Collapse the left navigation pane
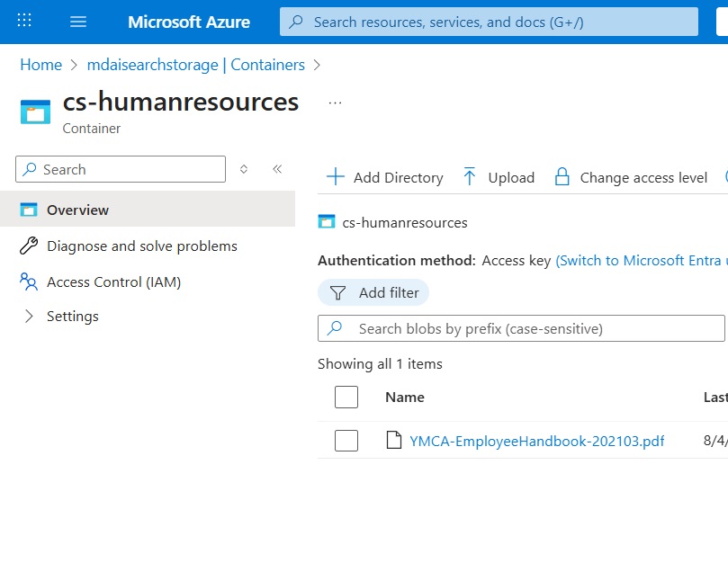Screen dimensions: 728x572 [x=277, y=169]
